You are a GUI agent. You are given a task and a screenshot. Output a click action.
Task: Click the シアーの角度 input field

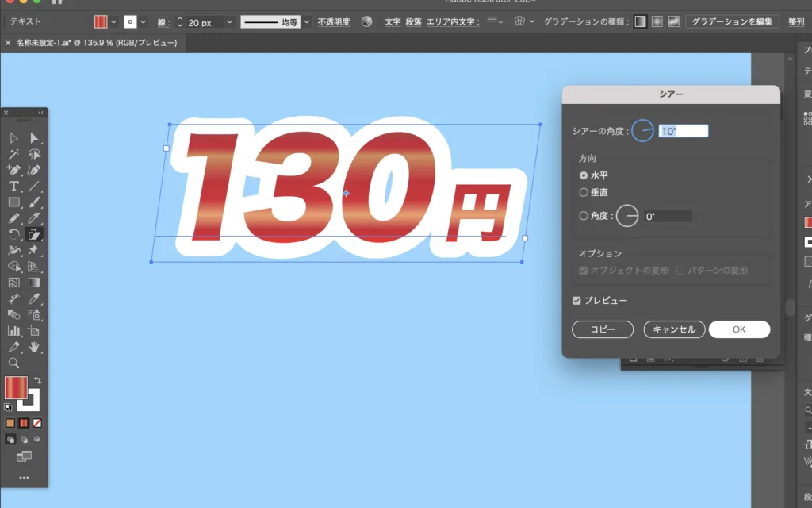tap(683, 131)
